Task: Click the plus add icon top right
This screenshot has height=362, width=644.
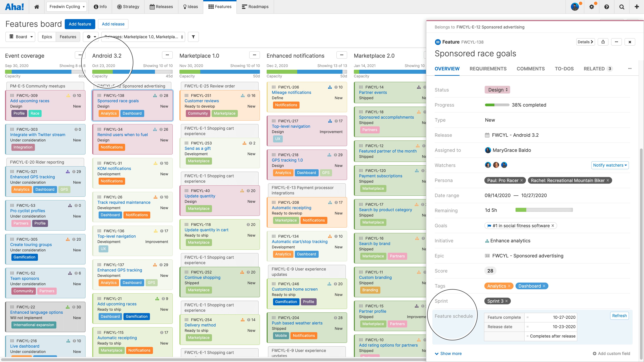Action: 637,7
